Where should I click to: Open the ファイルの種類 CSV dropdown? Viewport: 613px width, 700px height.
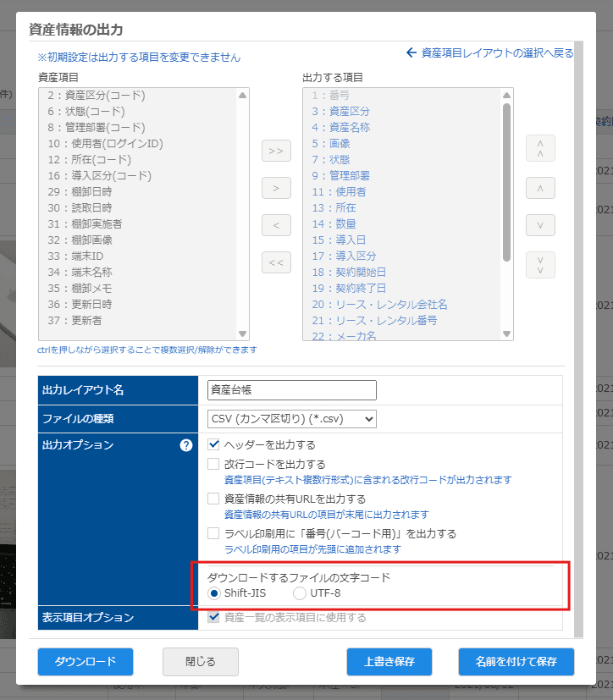(x=292, y=419)
